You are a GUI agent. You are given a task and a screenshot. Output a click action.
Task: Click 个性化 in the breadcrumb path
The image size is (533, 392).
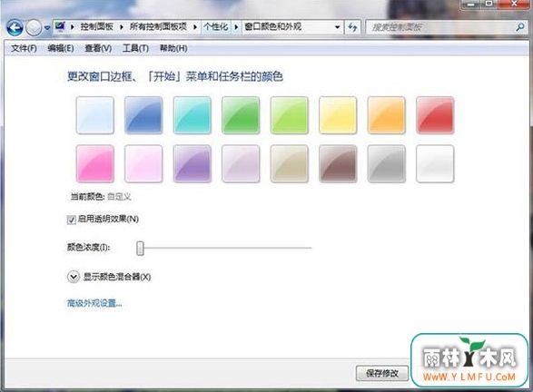[216, 27]
